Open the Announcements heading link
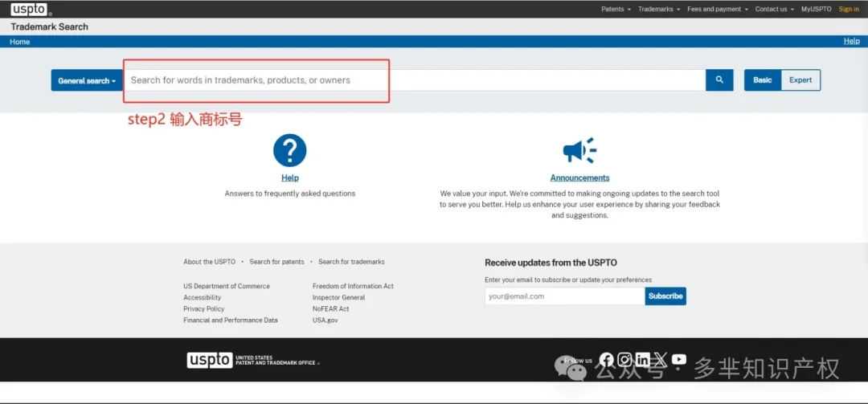Viewport: 868px width, 404px height. [x=579, y=178]
